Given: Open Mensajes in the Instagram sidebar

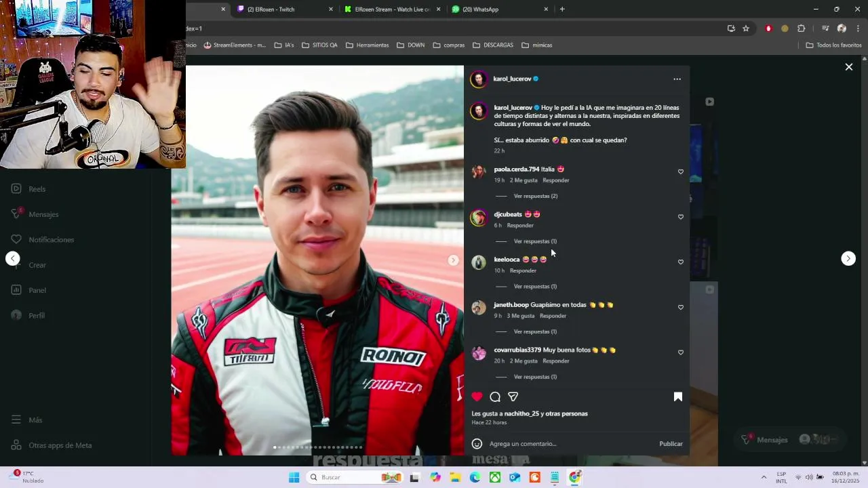Looking at the screenshot, I should [x=35, y=214].
